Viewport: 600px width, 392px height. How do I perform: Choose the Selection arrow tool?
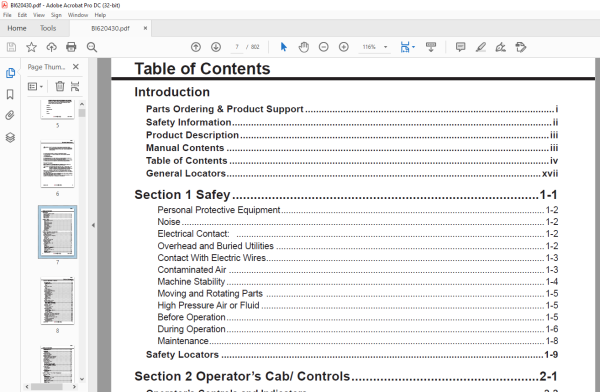[x=284, y=47]
